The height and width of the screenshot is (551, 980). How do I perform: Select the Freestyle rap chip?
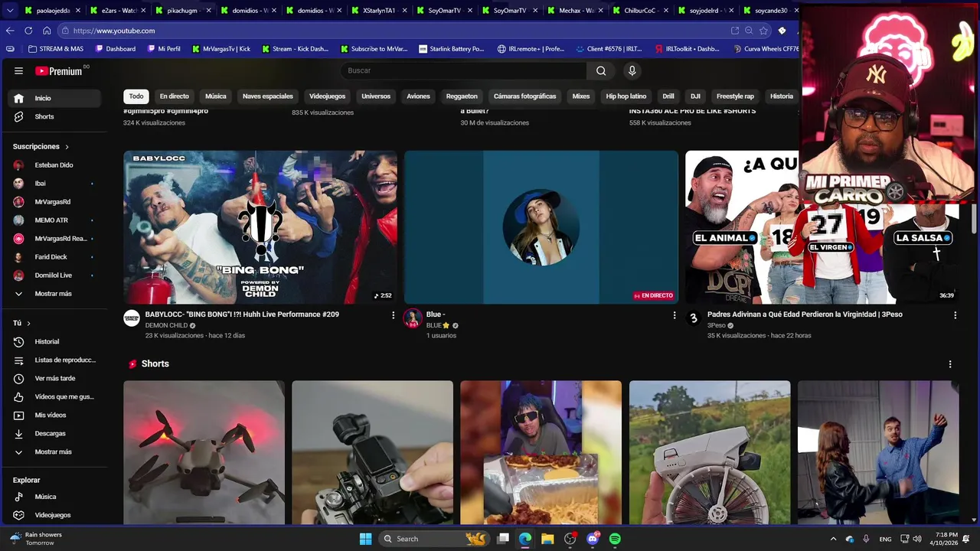(735, 96)
